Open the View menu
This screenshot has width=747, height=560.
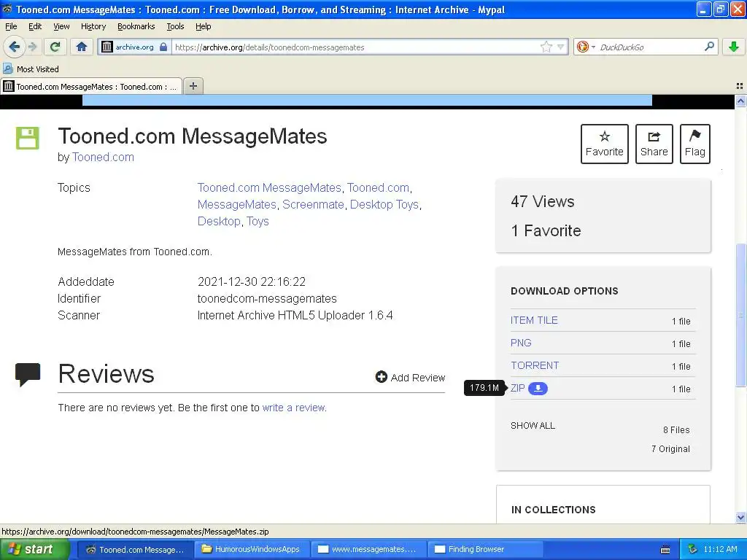pos(61,26)
